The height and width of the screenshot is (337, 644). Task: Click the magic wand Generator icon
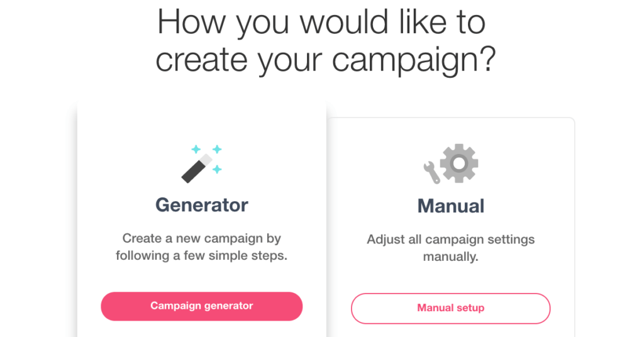(x=201, y=164)
